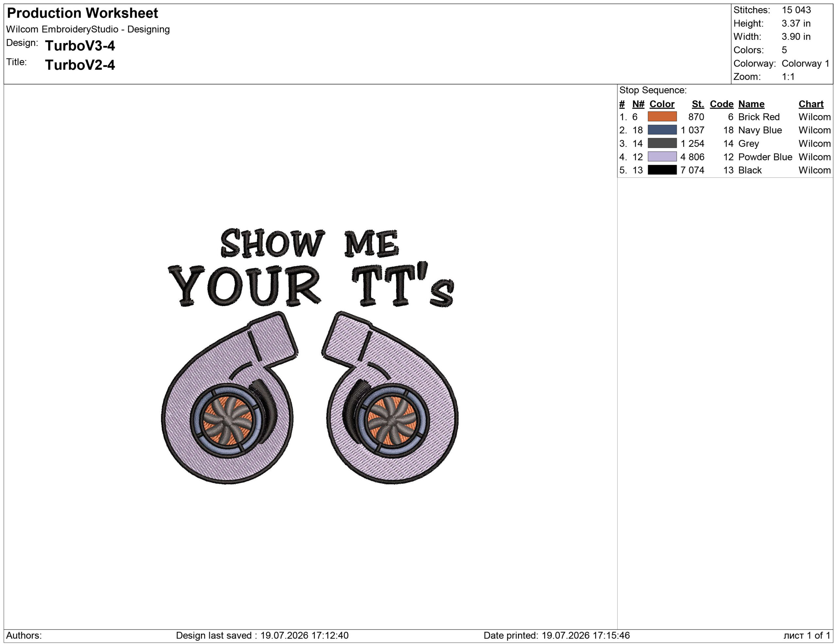837x644 pixels.
Task: Click the design name 'TurboV3-4'
Action: 80,45
